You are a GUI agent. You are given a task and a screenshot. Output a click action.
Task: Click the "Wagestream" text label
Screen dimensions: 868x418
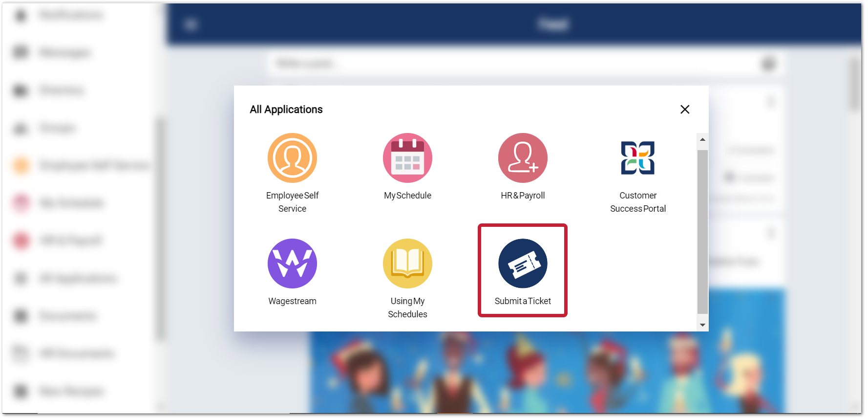292,301
